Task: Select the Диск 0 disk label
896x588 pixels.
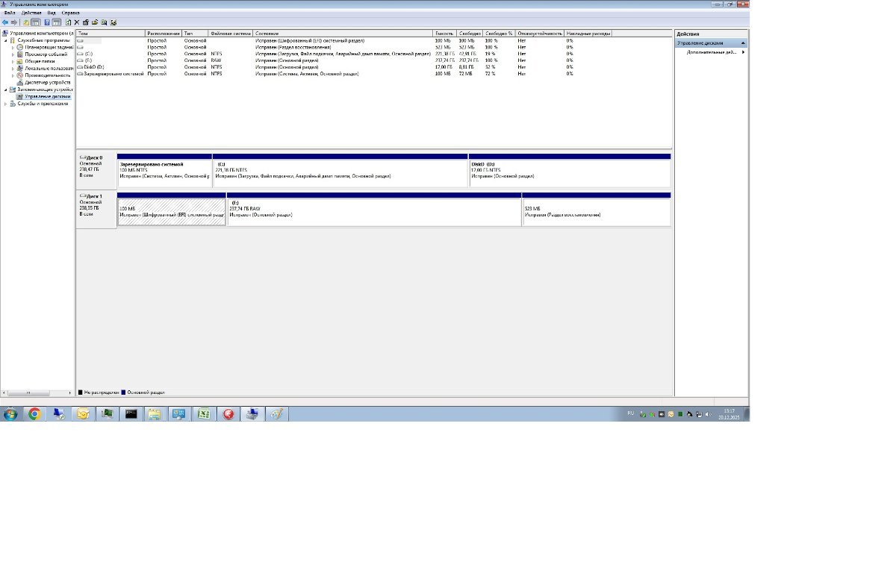Action: click(x=96, y=170)
